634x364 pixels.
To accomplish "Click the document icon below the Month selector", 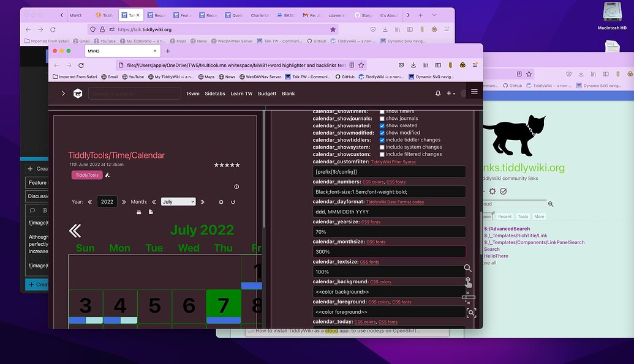I will (x=151, y=212).
